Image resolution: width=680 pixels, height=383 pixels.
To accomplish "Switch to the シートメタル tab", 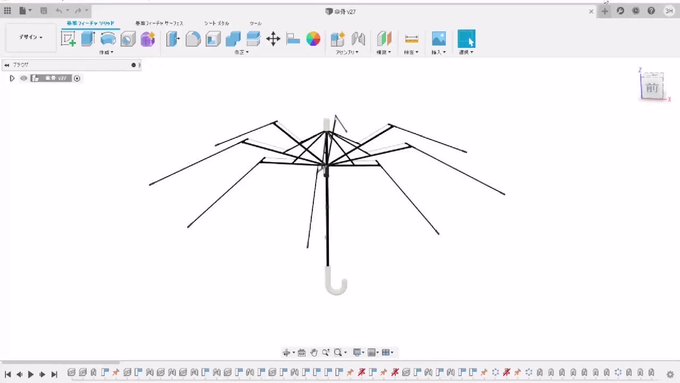I will point(216,23).
